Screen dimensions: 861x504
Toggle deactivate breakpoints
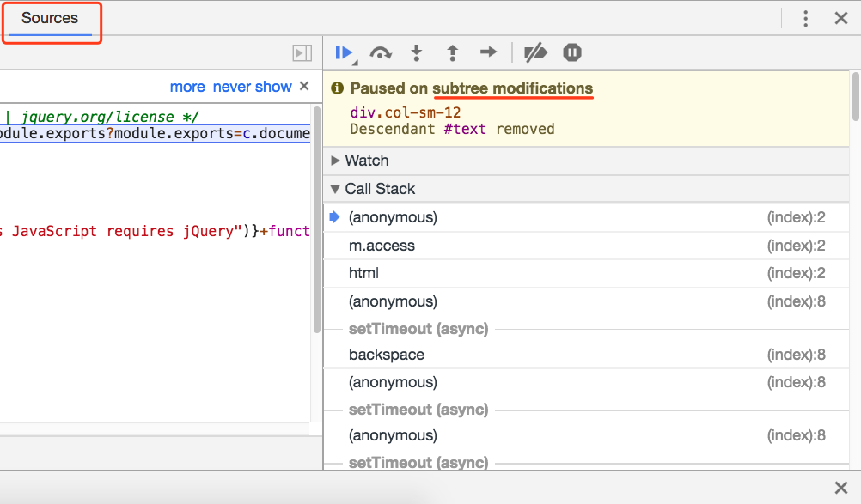pyautogui.click(x=535, y=53)
